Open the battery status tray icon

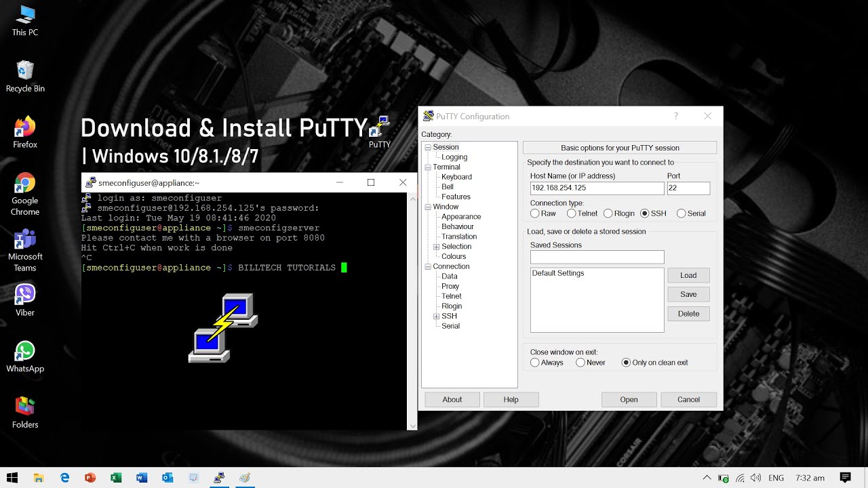coord(724,478)
